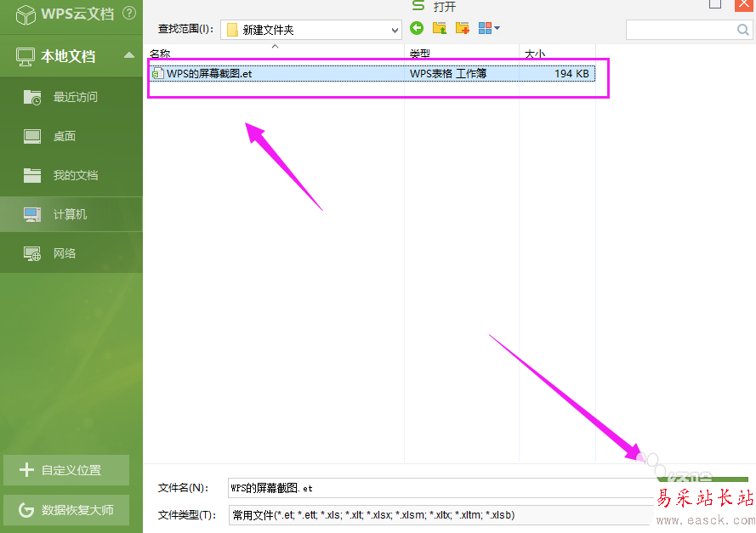756x533 pixels.
Task: Open the help question mark icon
Action: (129, 13)
